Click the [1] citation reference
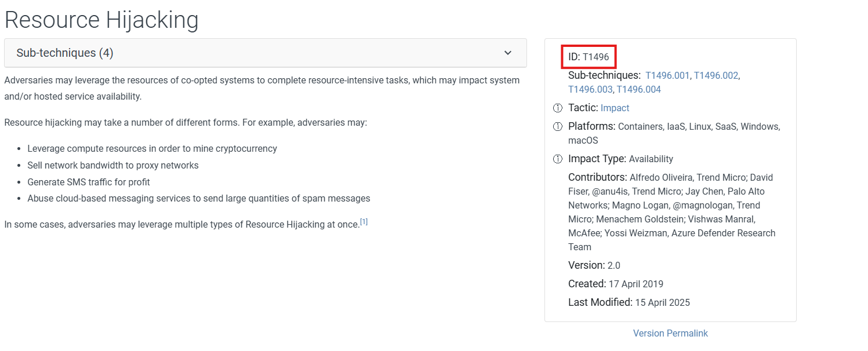The image size is (868, 351). 364,222
